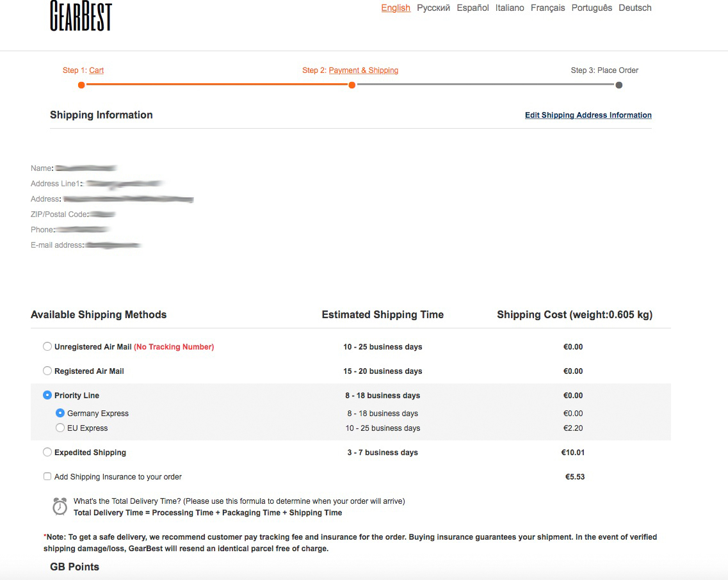Click the Step 2 progress dot
The height and width of the screenshot is (580, 728).
352,85
